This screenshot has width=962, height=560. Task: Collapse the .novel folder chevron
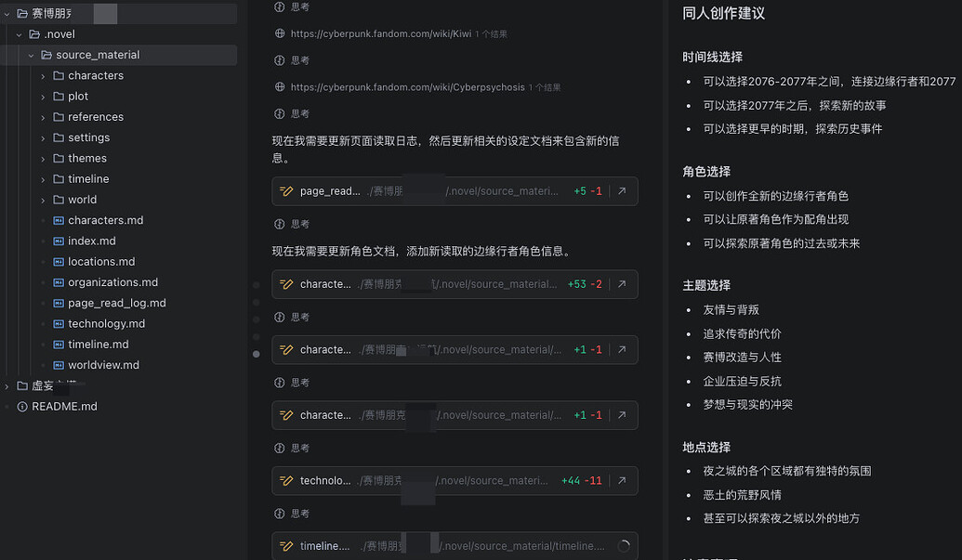tap(19, 35)
